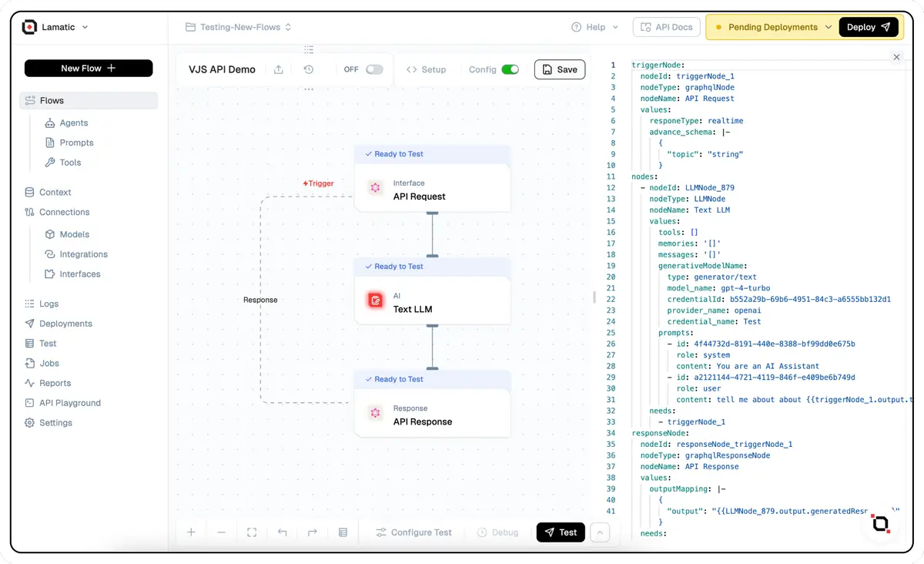The width and height of the screenshot is (924, 564).
Task: Click the panel resize divider handle
Action: click(594, 297)
